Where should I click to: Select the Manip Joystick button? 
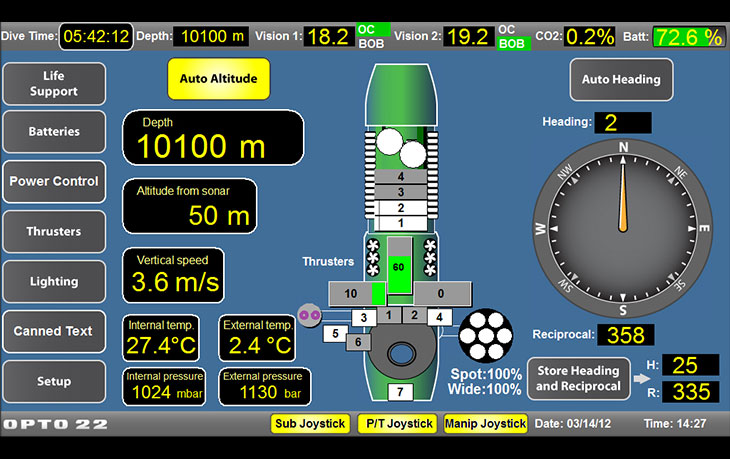pyautogui.click(x=485, y=424)
